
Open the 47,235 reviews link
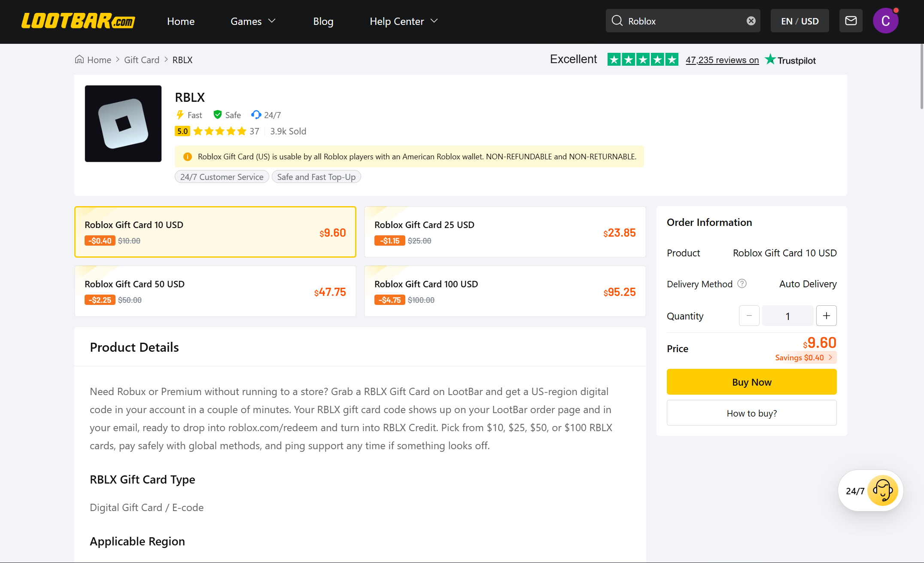tap(722, 60)
